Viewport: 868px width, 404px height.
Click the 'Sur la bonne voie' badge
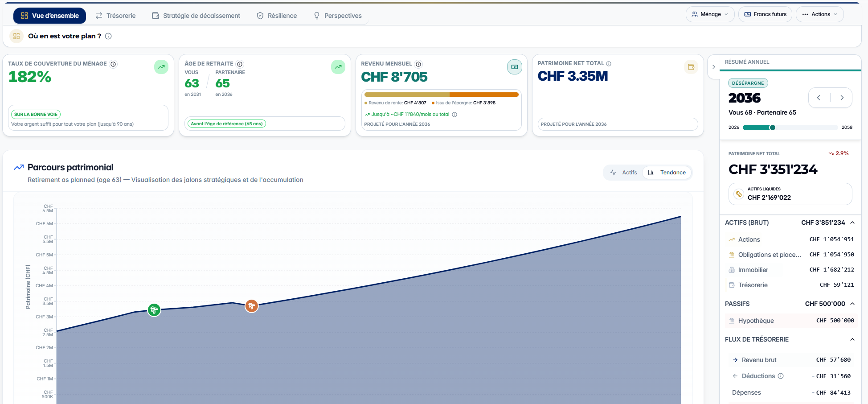[x=36, y=115]
